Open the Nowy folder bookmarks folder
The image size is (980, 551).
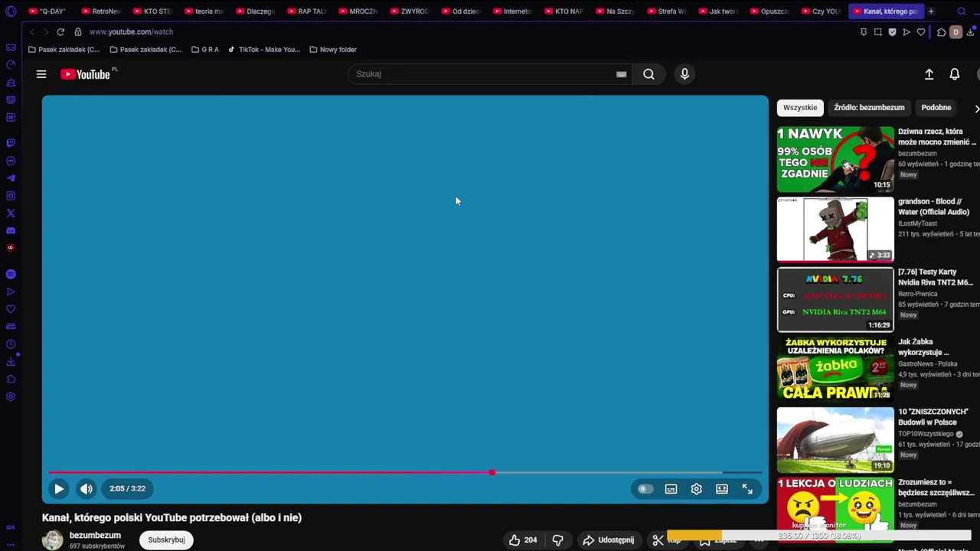point(333,50)
